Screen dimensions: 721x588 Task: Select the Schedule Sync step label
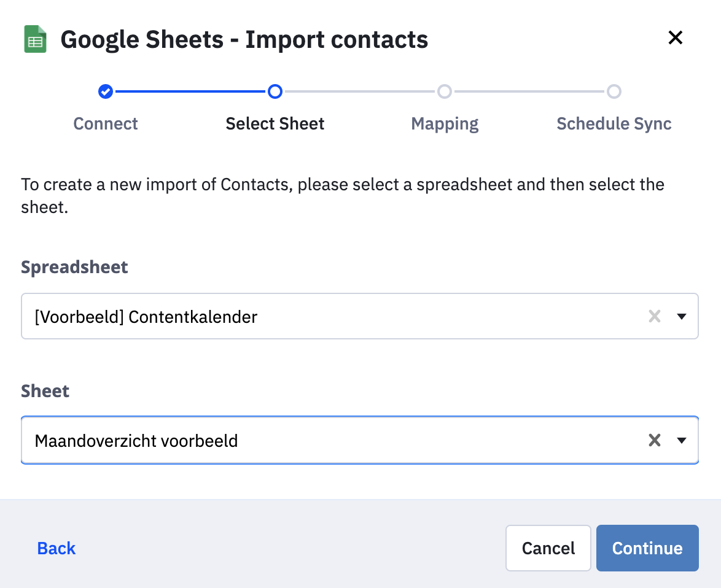614,124
